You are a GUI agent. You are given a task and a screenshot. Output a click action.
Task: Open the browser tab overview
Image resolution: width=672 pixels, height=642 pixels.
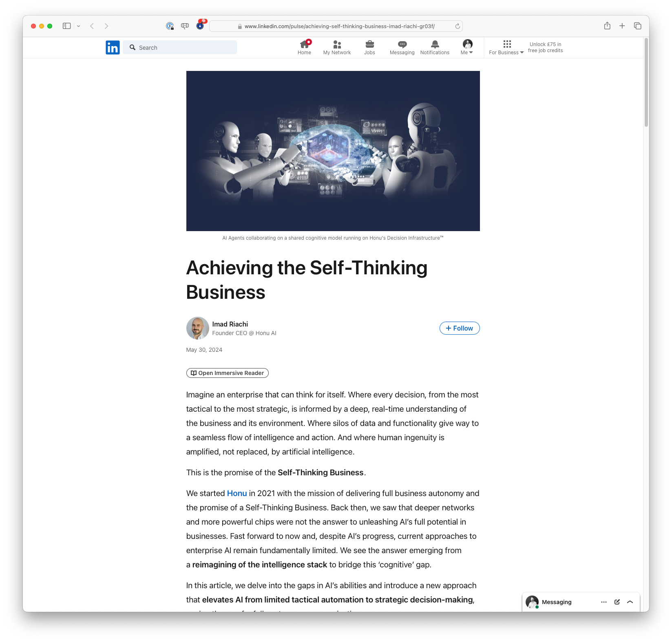(x=637, y=26)
